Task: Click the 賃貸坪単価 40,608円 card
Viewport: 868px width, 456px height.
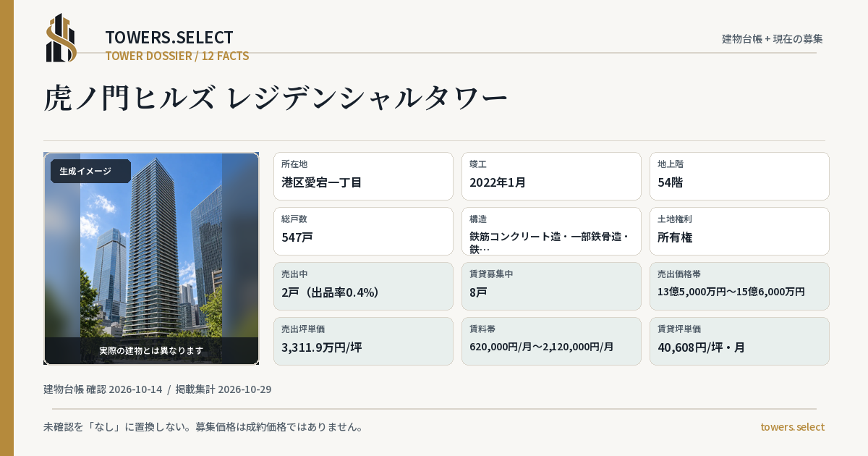Action: pyautogui.click(x=739, y=342)
